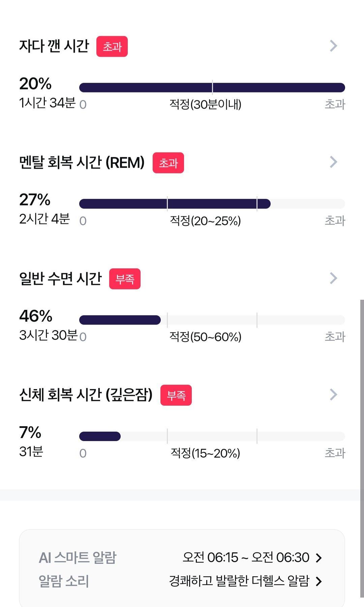Tap the 초과 badge beside 멘탈 회복 시간

pos(168,163)
